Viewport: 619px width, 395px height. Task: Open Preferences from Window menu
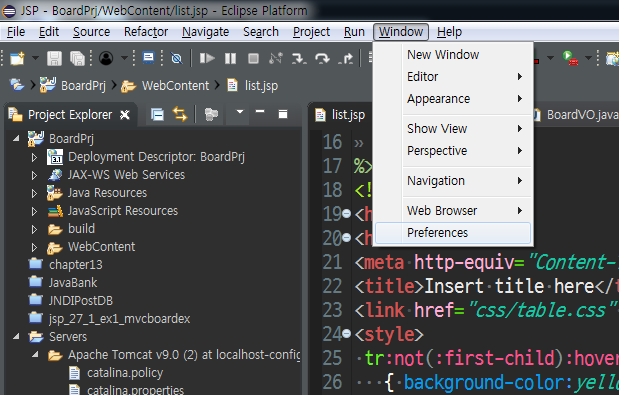(x=453, y=233)
